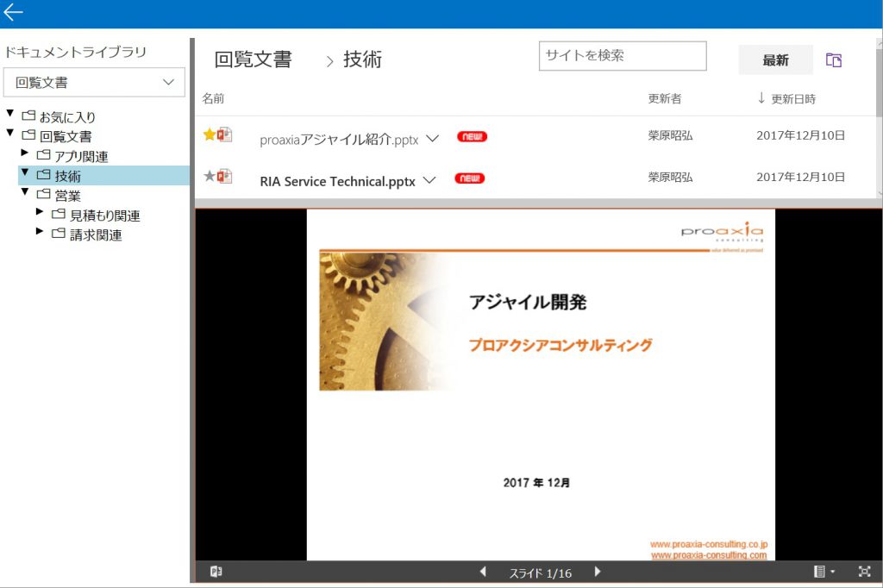Open presentation in PowerPoint via viewer icon
Viewport: 883px width, 588px height.
pos(216,572)
